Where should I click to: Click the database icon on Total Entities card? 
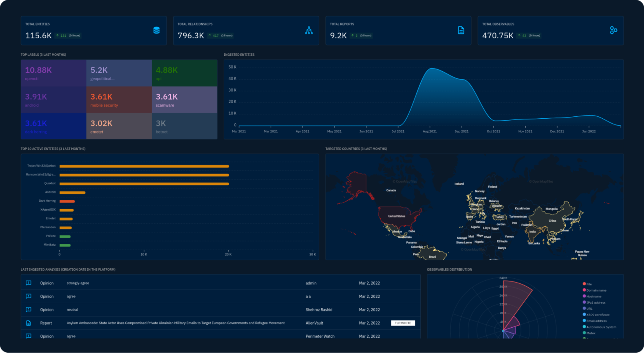click(156, 30)
